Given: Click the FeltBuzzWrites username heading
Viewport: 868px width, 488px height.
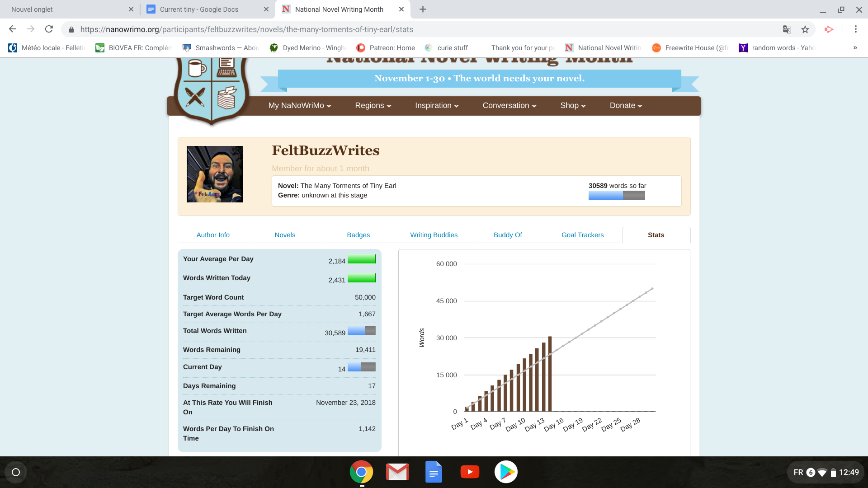Looking at the screenshot, I should point(325,150).
